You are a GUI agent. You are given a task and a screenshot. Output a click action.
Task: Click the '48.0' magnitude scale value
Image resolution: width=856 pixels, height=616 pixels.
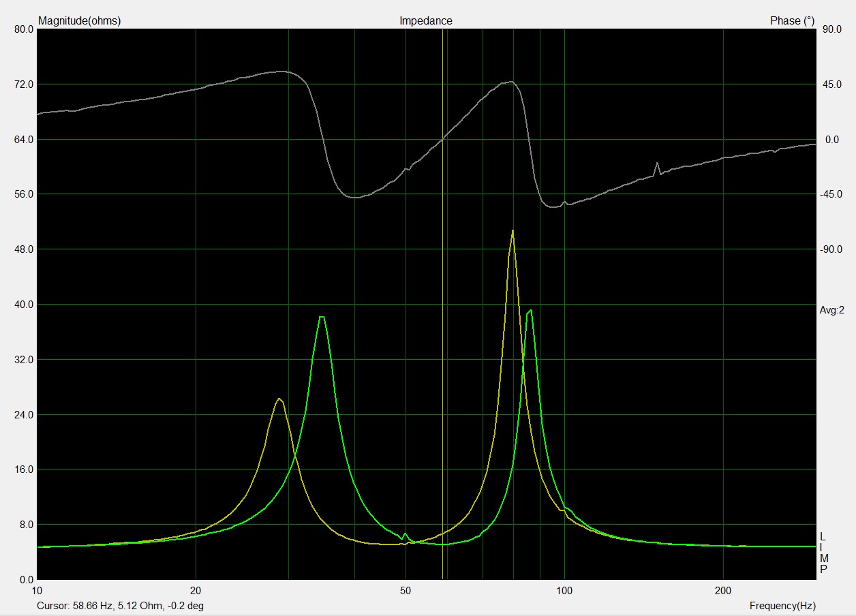tap(23, 249)
